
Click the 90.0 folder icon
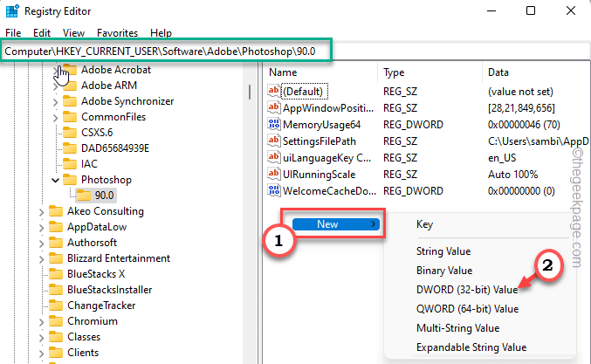[x=83, y=196]
